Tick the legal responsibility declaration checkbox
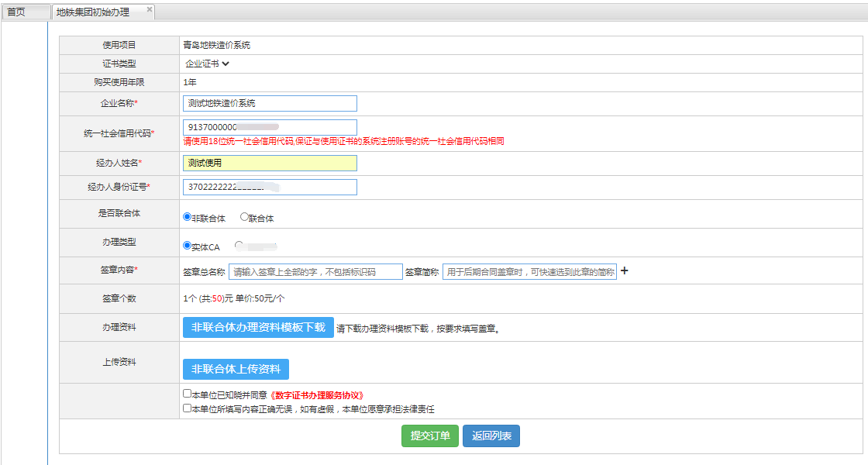Image resolution: width=868 pixels, height=465 pixels. click(x=187, y=408)
